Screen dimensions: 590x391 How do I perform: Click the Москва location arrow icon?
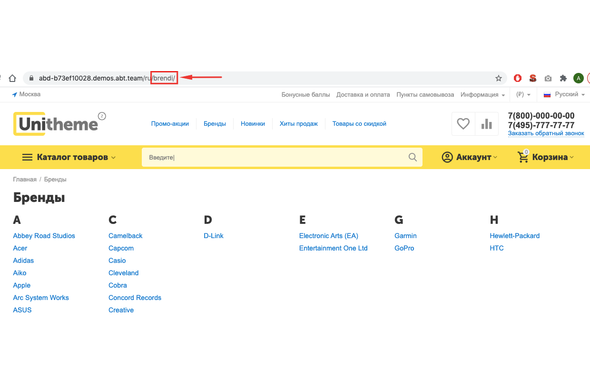coord(14,94)
